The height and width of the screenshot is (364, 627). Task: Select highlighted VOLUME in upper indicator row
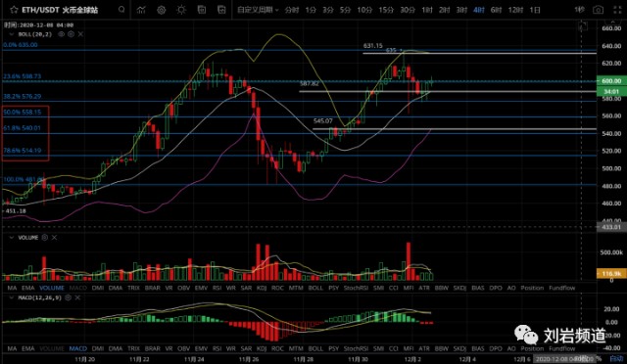point(52,288)
